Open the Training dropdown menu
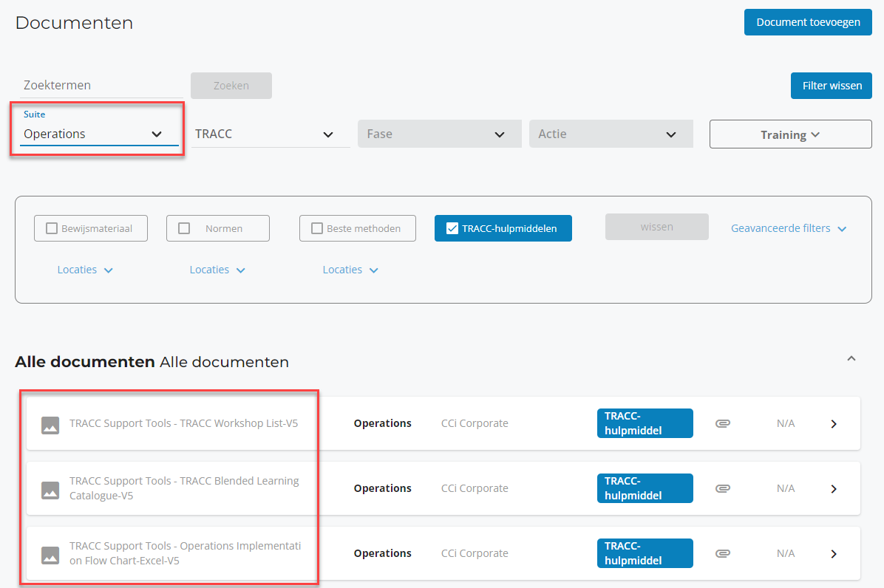 click(790, 134)
